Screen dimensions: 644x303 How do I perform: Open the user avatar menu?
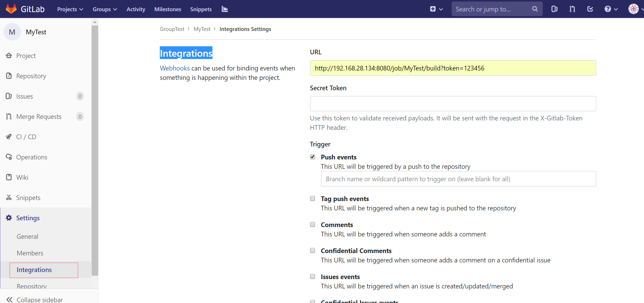click(x=633, y=9)
